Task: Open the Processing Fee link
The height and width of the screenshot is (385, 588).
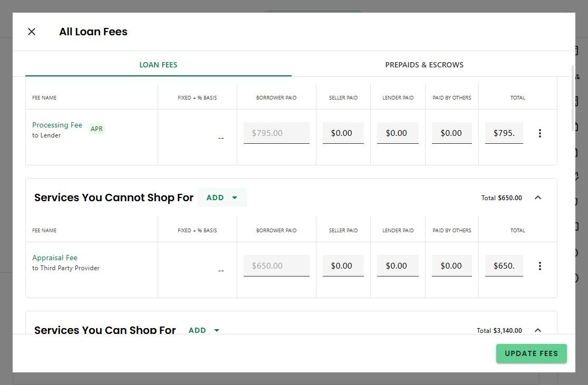Action: 57,125
